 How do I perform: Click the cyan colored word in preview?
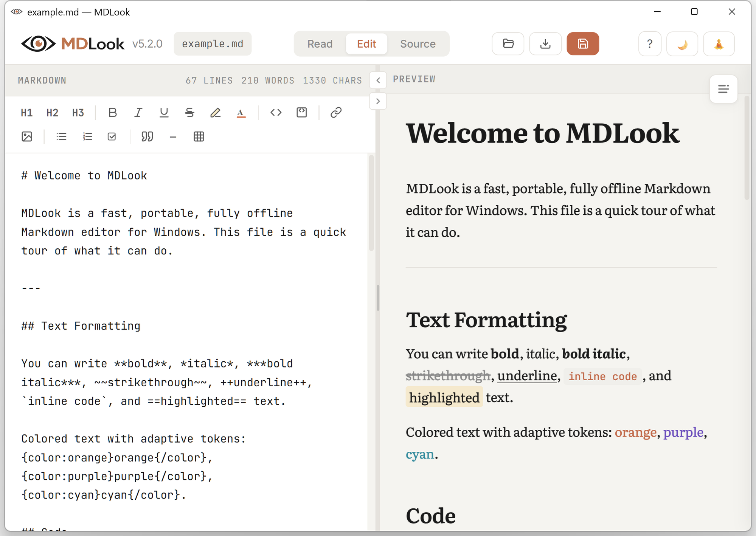tap(420, 454)
